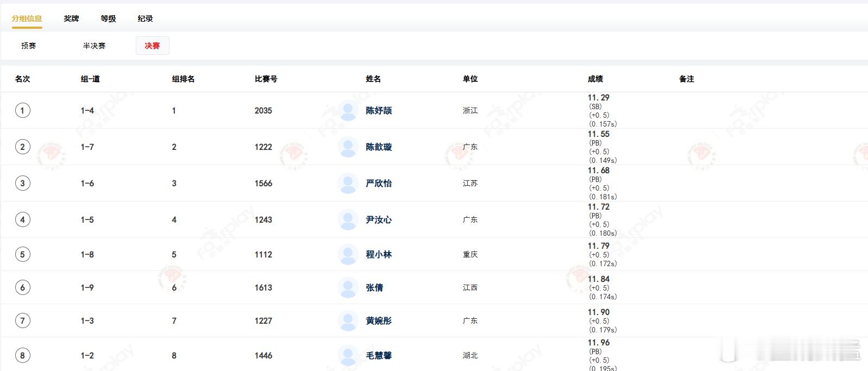Open athlete name 陈歆璇
The width and height of the screenshot is (868, 371).
click(379, 147)
